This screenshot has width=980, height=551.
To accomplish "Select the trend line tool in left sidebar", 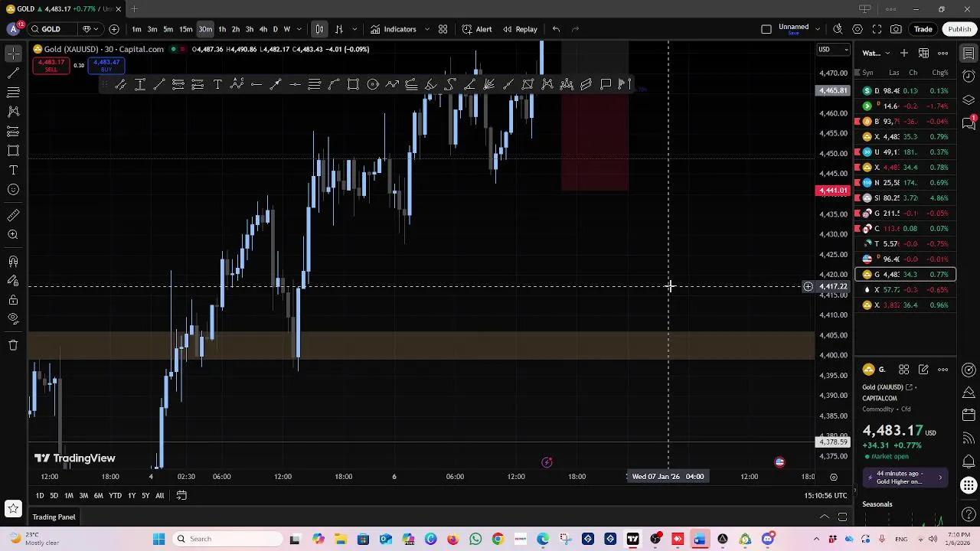I will [x=13, y=73].
